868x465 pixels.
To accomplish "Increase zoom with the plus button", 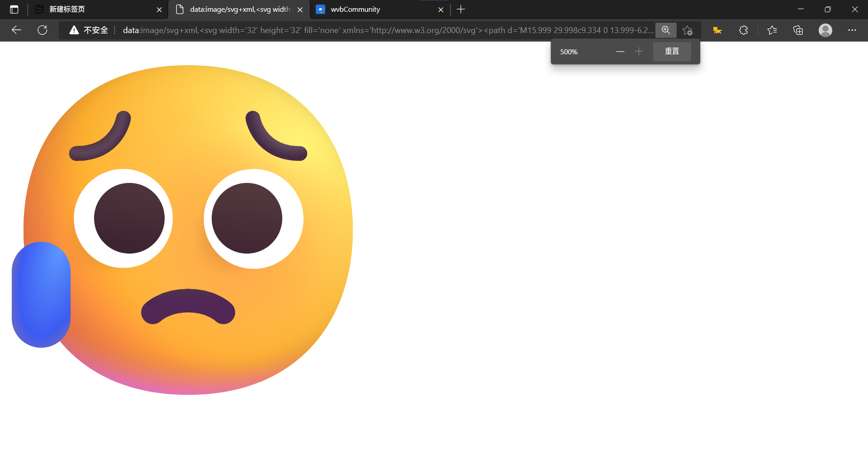I will (639, 52).
